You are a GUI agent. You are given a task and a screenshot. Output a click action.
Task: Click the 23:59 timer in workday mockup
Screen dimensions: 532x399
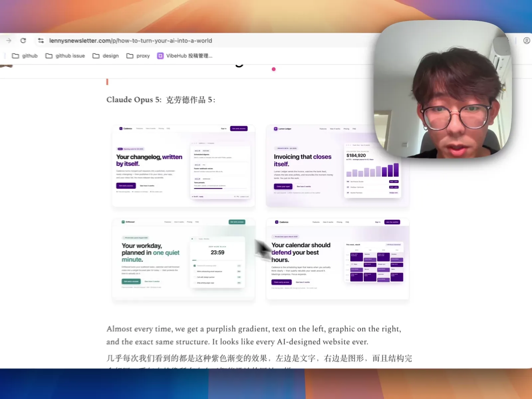tap(217, 252)
